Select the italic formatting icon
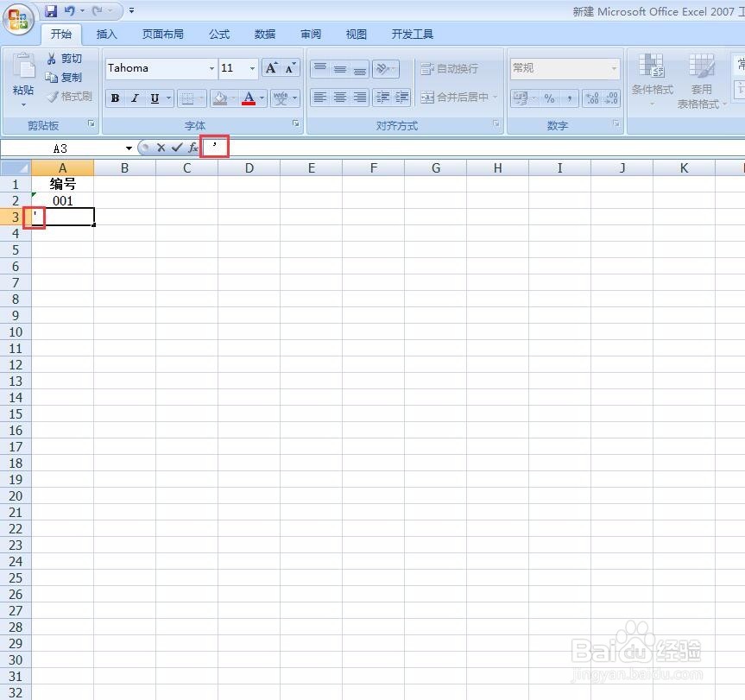Image resolution: width=745 pixels, height=700 pixels. coord(134,98)
